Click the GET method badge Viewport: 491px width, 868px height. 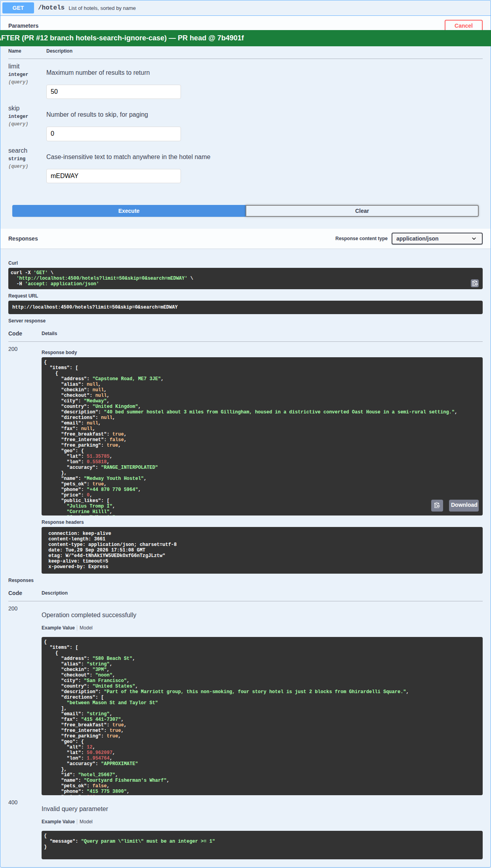(x=18, y=8)
